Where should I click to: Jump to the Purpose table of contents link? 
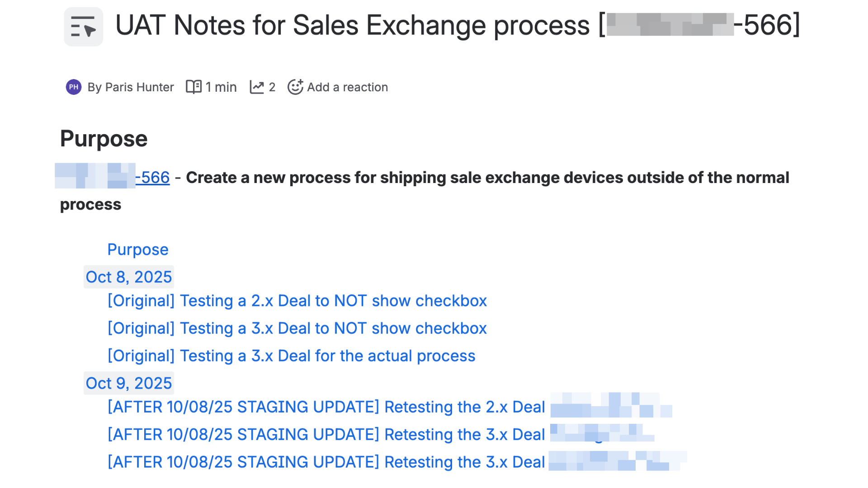coord(137,249)
